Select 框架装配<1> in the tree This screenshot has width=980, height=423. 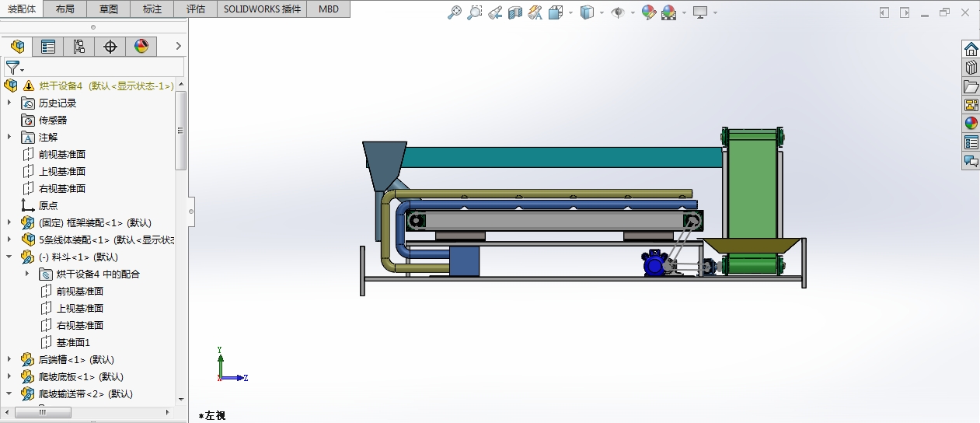coord(95,222)
